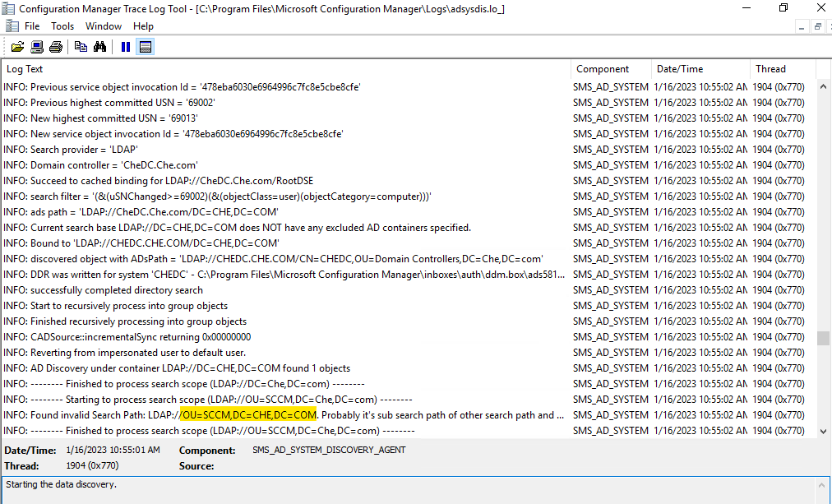832x504 pixels.
Task: Click the Date/Time value '1/16/2023 10:55:01 AM'
Action: click(x=113, y=451)
